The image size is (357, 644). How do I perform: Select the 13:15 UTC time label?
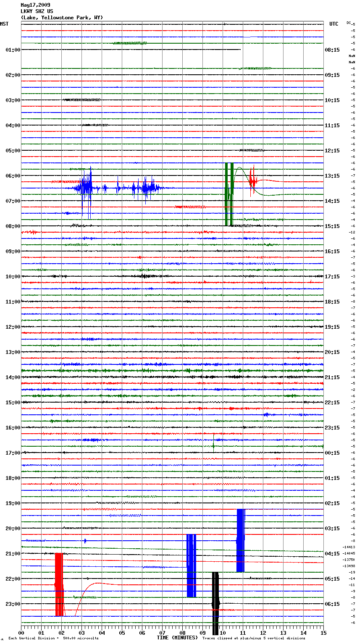[332, 175]
